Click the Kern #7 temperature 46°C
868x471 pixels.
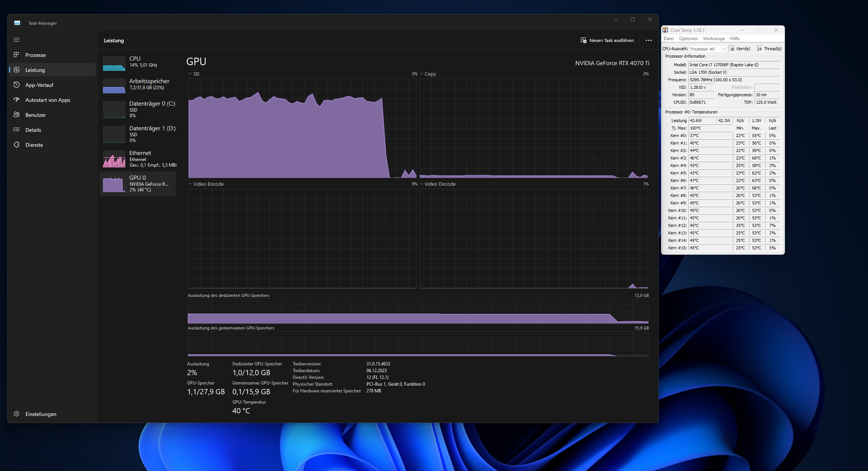(710, 188)
